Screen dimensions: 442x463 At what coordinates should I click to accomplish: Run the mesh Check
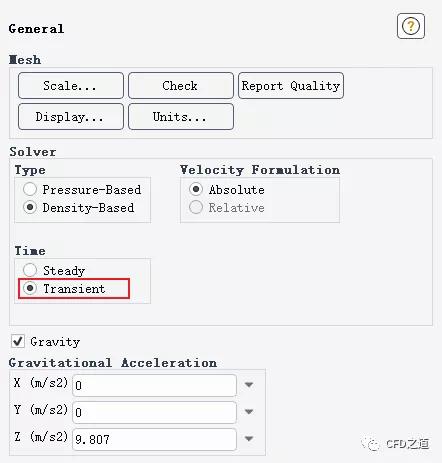[x=181, y=86]
